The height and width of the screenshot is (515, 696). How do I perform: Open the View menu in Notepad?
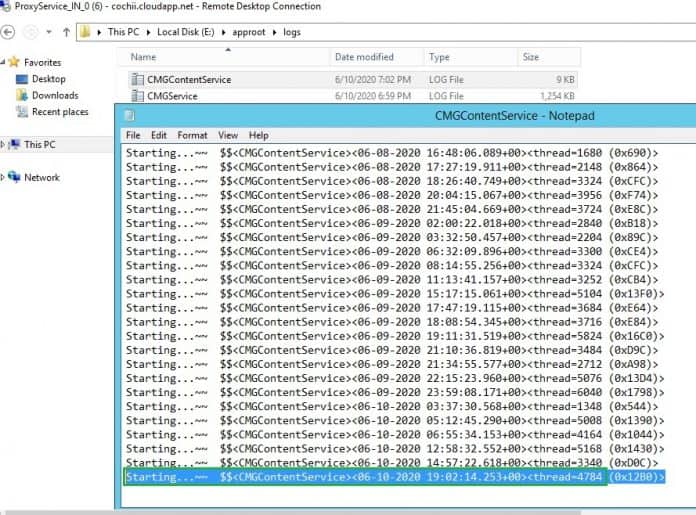click(228, 135)
